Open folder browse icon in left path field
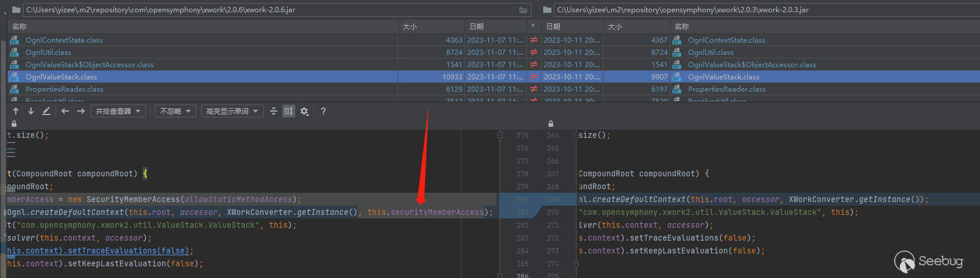 coord(523,10)
